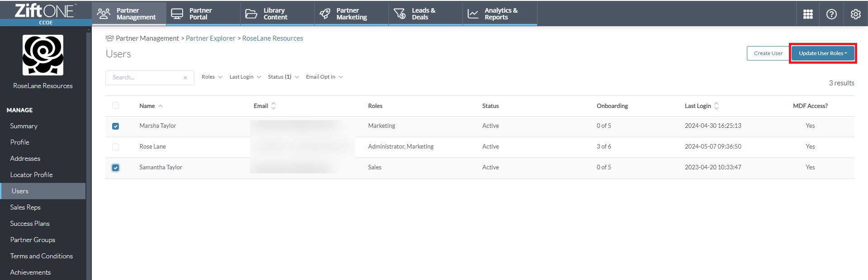Click the Samantha Taylor name cell
Screen dimensions: 868x280
160,168
